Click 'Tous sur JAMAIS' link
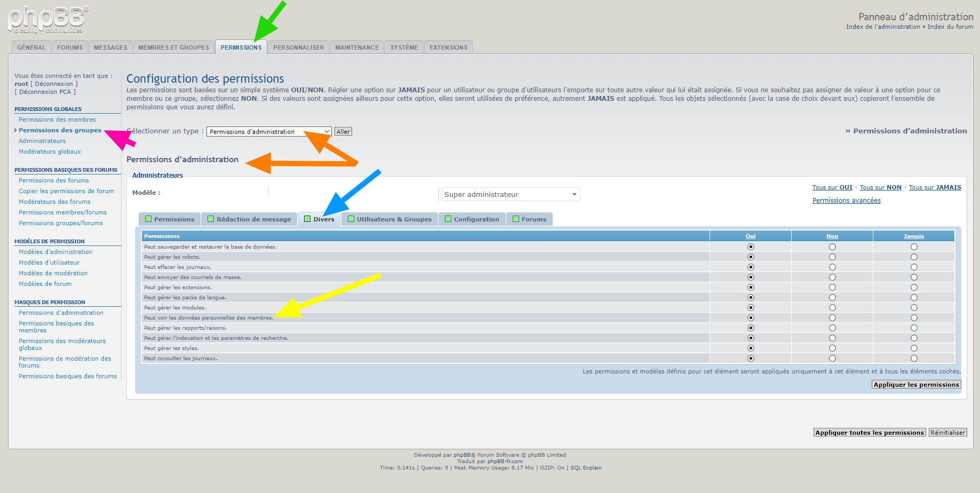980x493 pixels. pos(935,187)
